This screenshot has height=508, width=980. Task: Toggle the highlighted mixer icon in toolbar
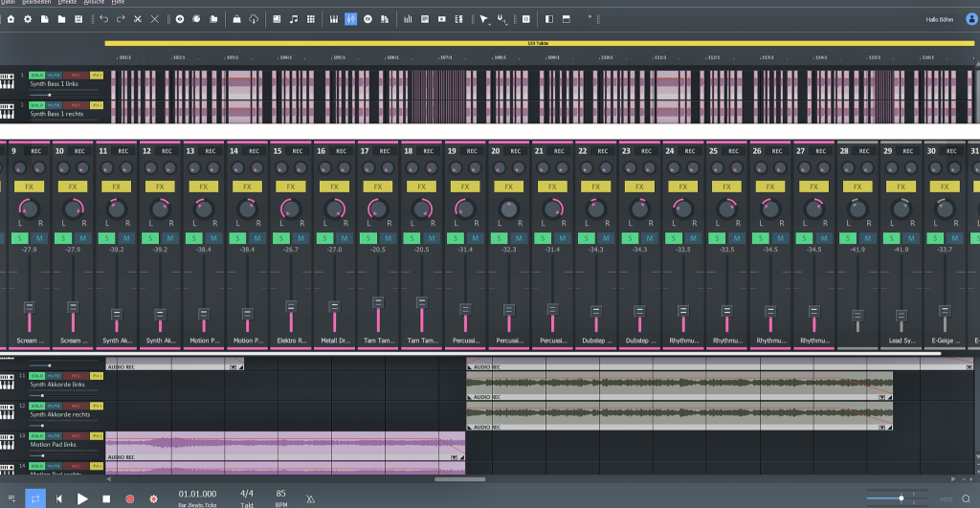[x=351, y=19]
